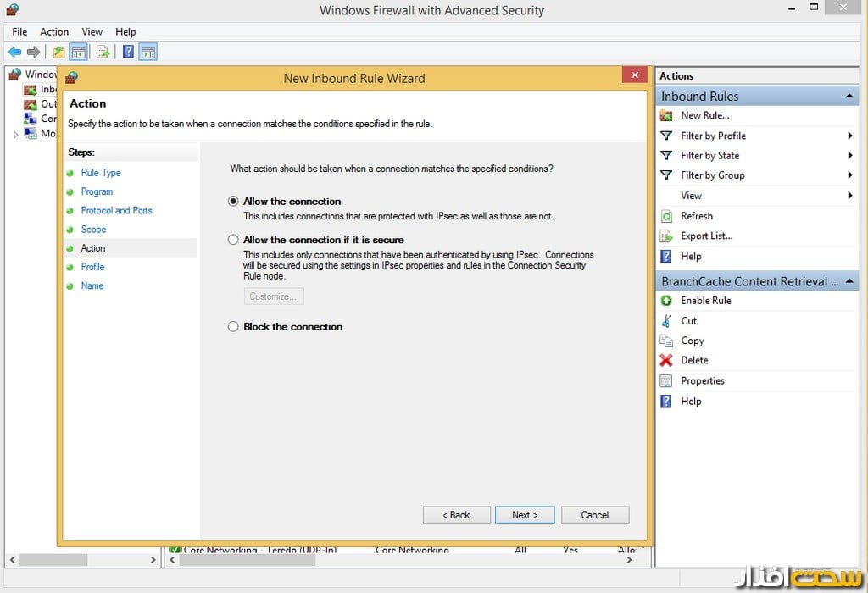
Task: Click the Up one level folder icon
Action: pos(58,53)
